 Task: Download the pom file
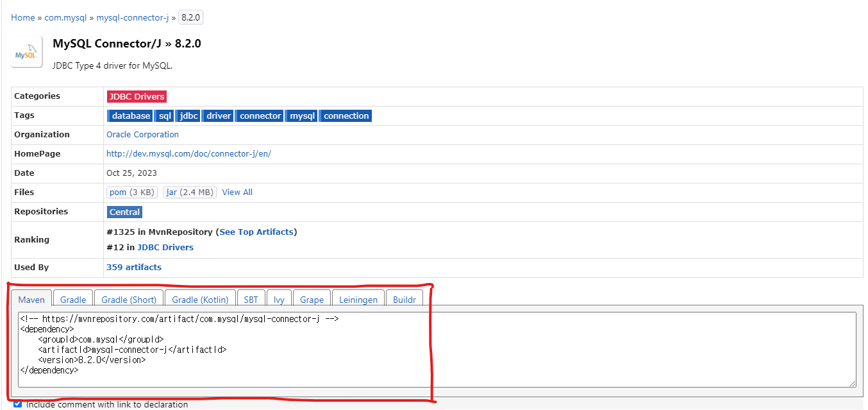point(117,192)
